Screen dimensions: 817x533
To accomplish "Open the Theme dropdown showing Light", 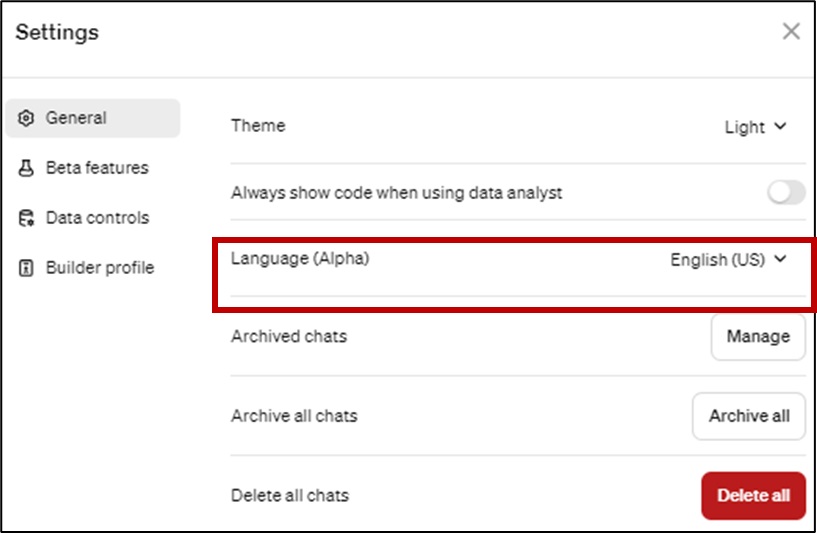I will click(x=755, y=127).
